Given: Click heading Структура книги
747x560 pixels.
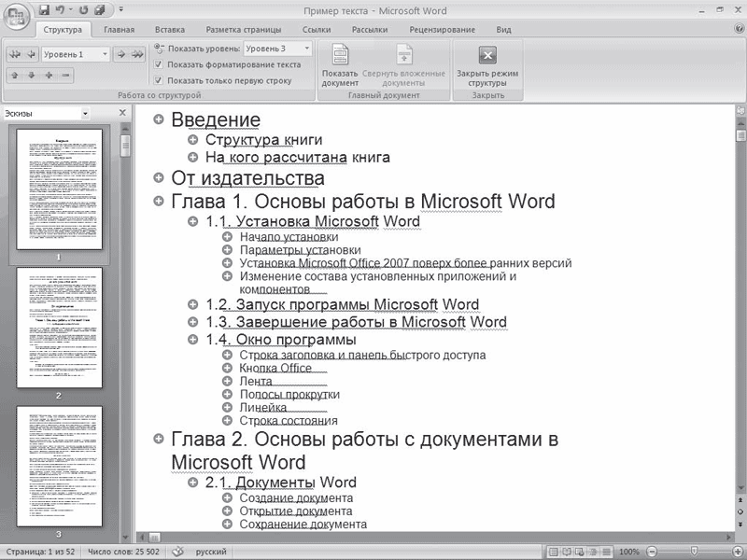Looking at the screenshot, I should (x=263, y=139).
